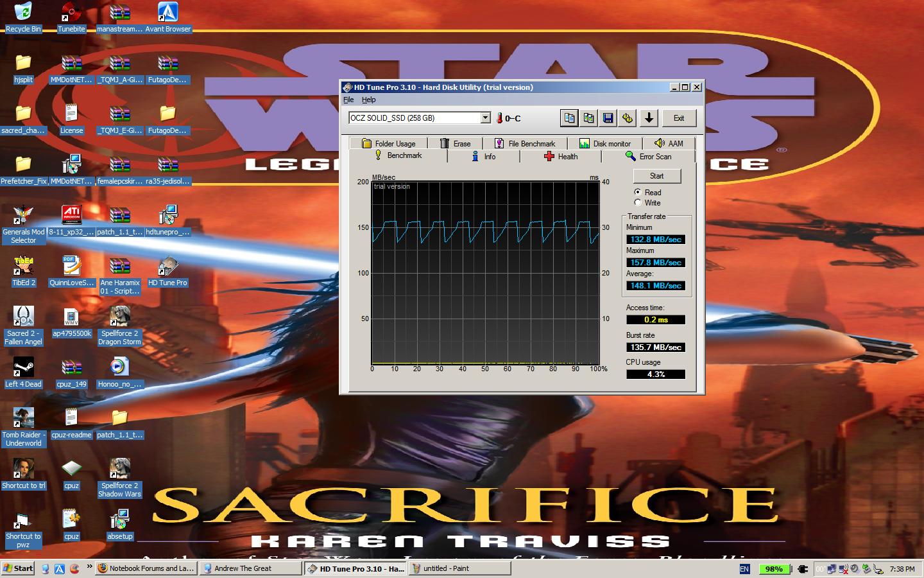Screen dimensions: 924x578
Task: Open the Windows Start menu
Action: pyautogui.click(x=18, y=568)
